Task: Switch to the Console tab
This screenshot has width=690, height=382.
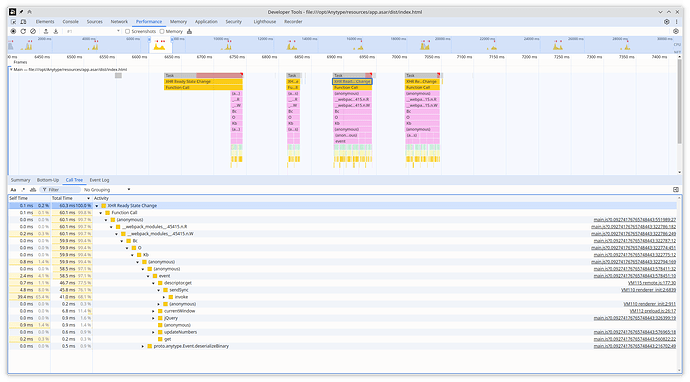Action: coord(70,22)
